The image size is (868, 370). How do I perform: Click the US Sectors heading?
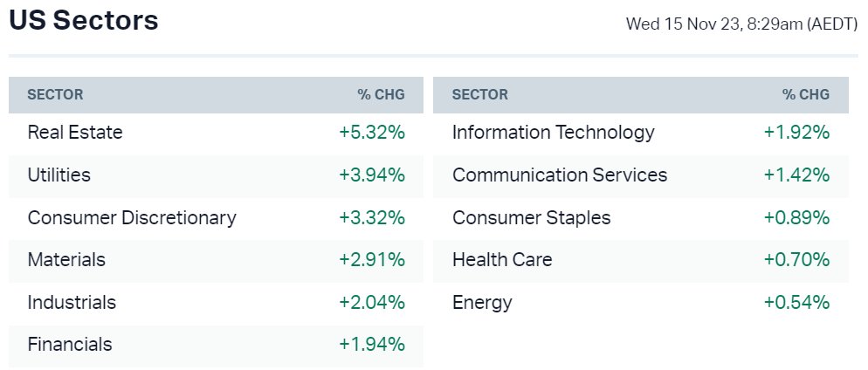[84, 21]
